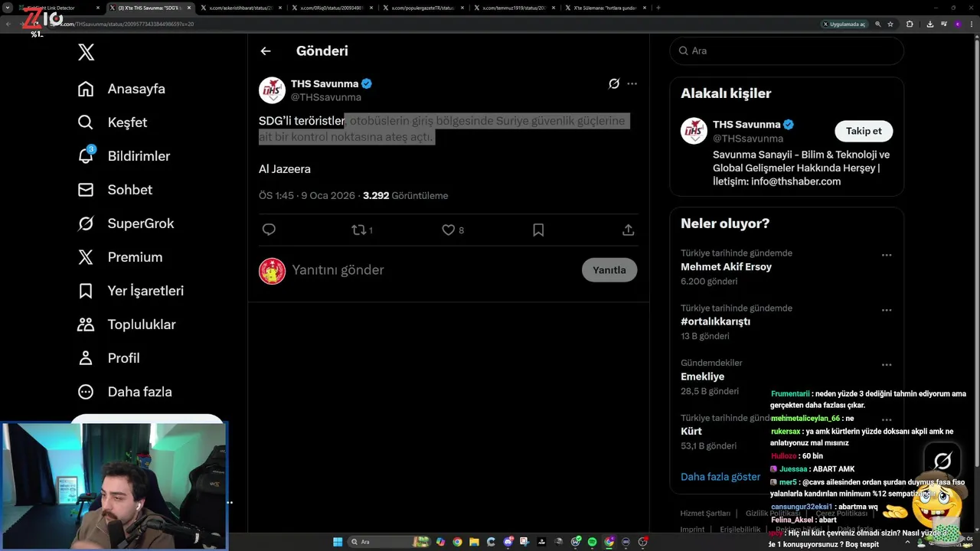Viewport: 980px width, 551px height.
Task: Open the X logo home icon
Action: click(x=87, y=52)
